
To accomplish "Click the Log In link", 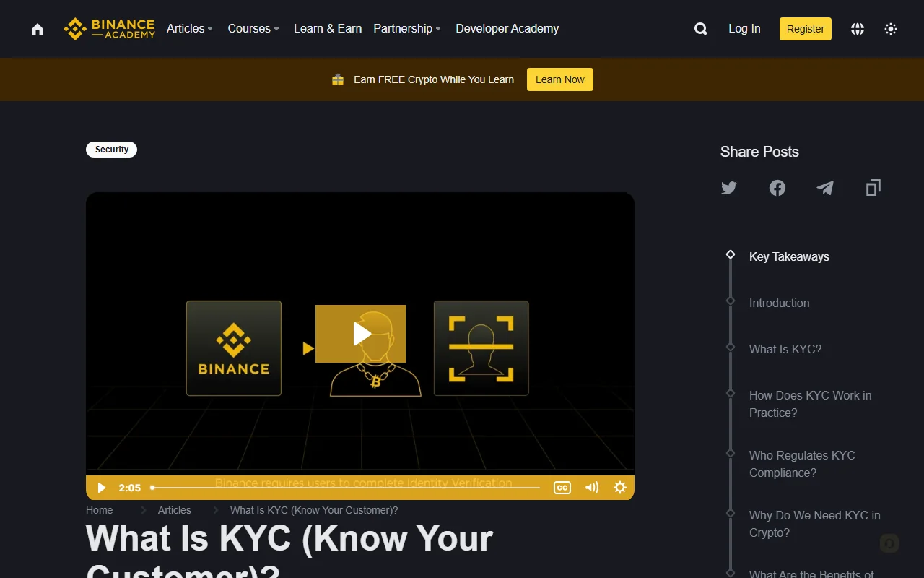I will coord(744,29).
